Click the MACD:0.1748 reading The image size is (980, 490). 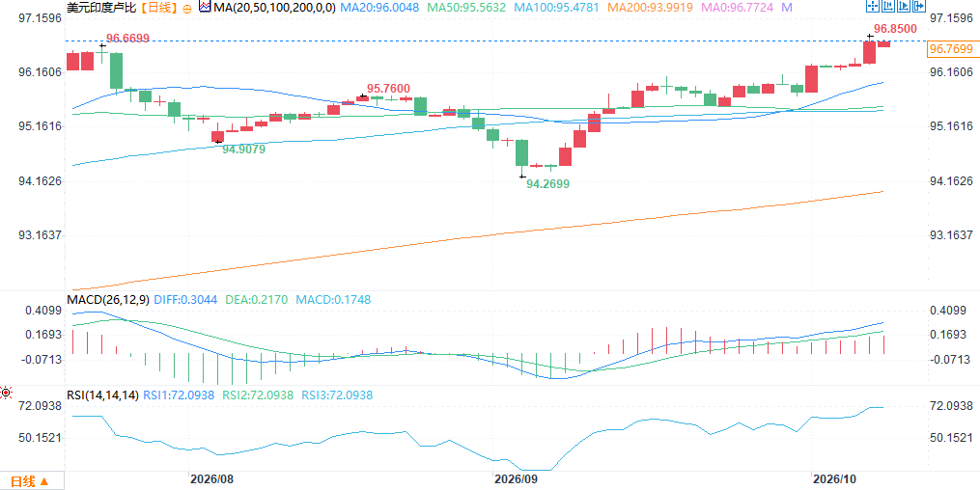click(x=333, y=300)
